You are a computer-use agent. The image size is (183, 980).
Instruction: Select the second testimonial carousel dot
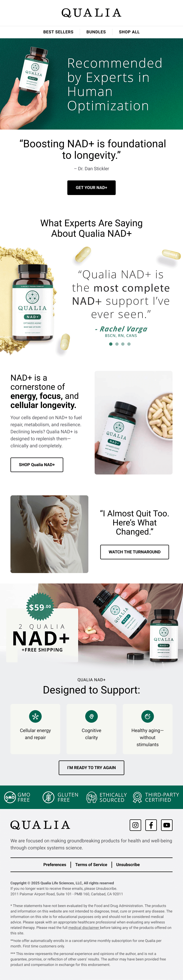click(117, 344)
